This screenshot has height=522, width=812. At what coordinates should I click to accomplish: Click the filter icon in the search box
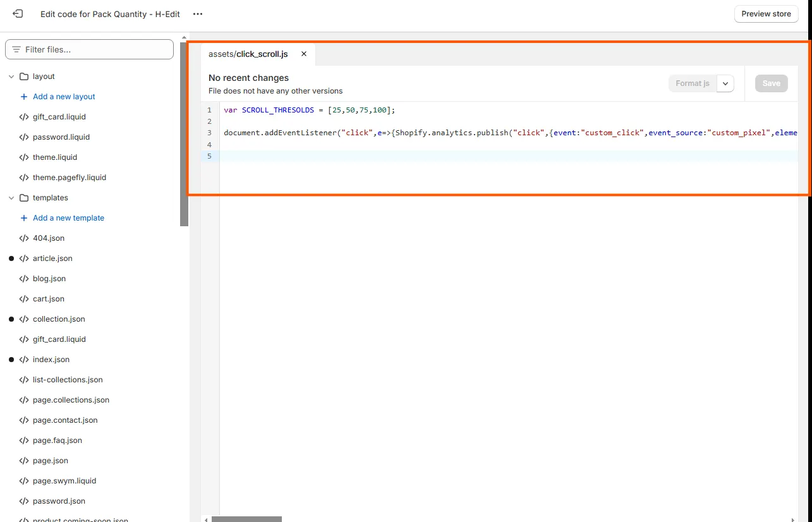click(x=16, y=49)
